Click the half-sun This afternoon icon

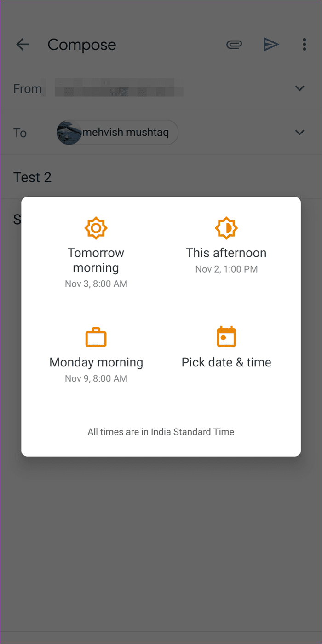[x=226, y=228]
